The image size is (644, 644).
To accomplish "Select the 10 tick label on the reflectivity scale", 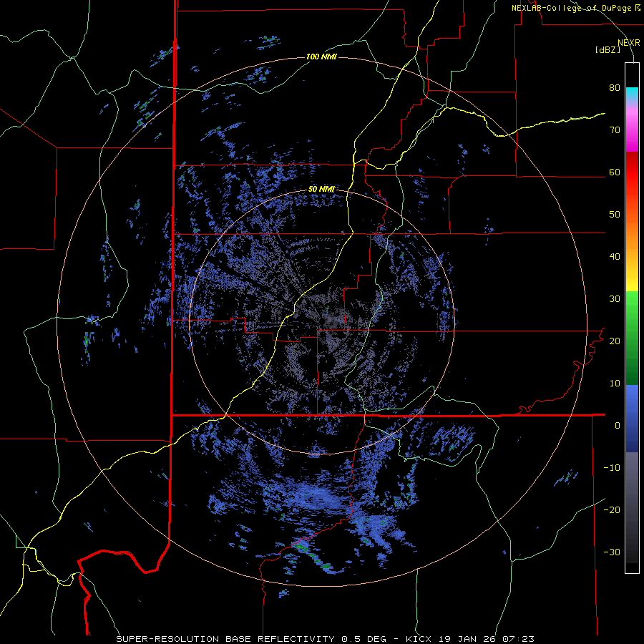I will tap(615, 384).
